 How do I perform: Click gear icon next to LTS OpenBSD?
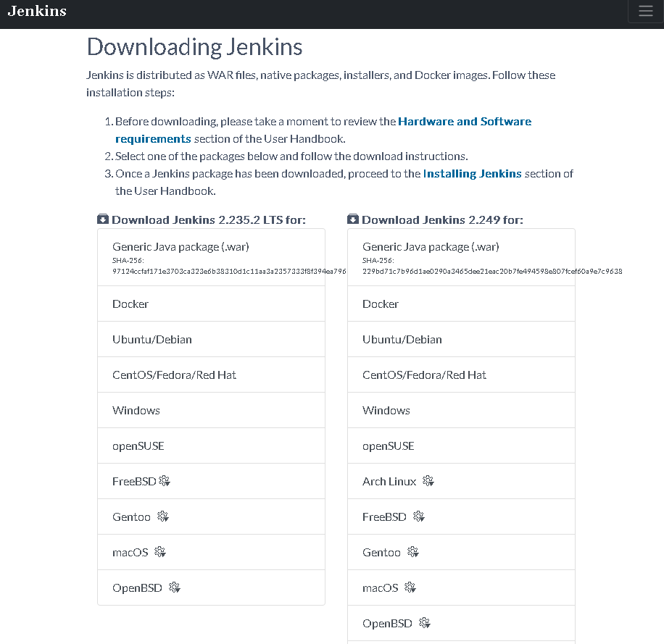pos(175,587)
